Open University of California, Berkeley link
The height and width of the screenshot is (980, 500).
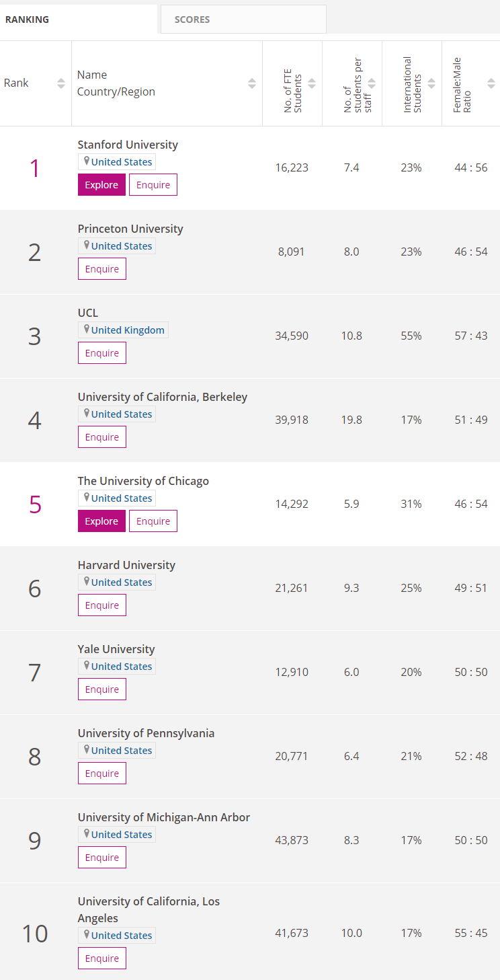click(163, 397)
